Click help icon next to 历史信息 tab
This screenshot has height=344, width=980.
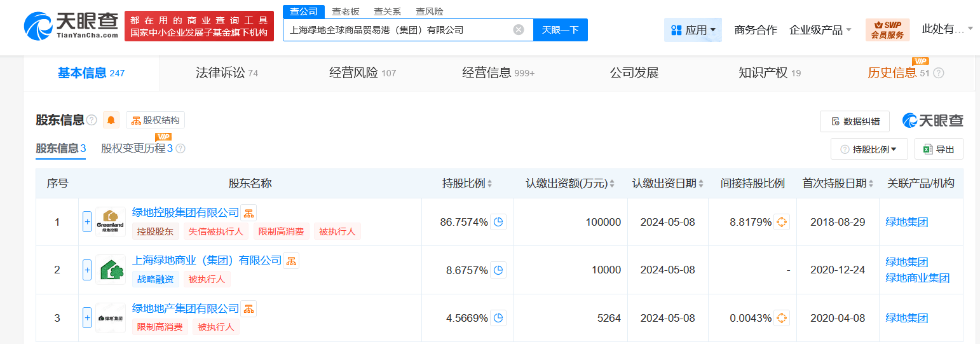point(939,73)
